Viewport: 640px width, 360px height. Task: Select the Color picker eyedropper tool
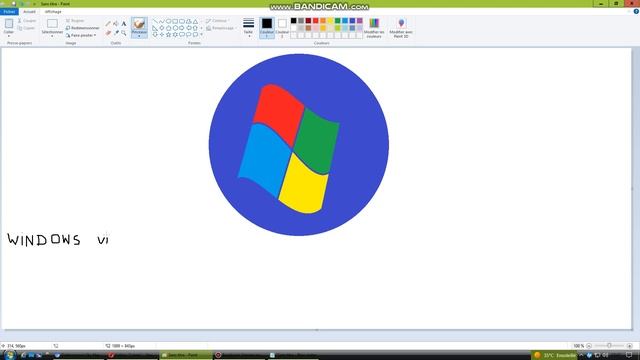click(116, 33)
